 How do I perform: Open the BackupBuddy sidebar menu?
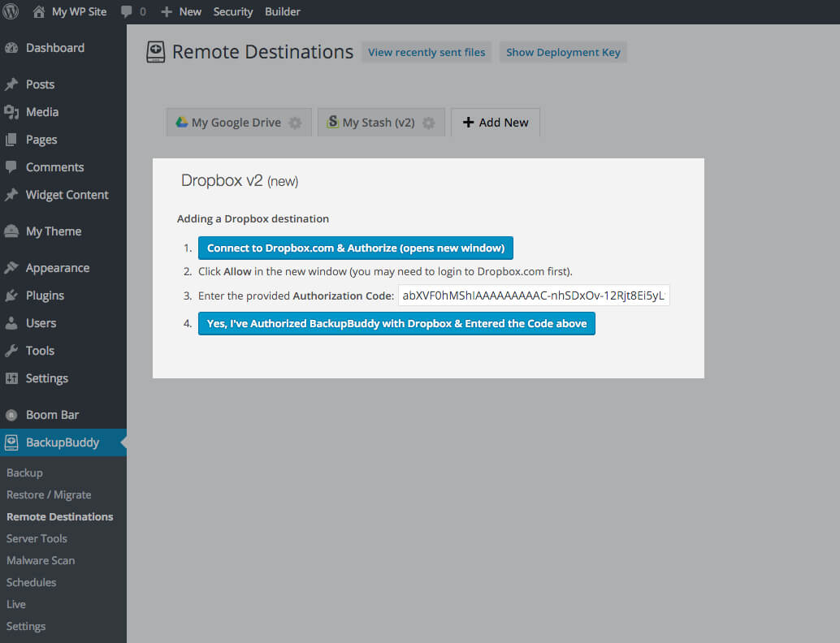point(63,442)
